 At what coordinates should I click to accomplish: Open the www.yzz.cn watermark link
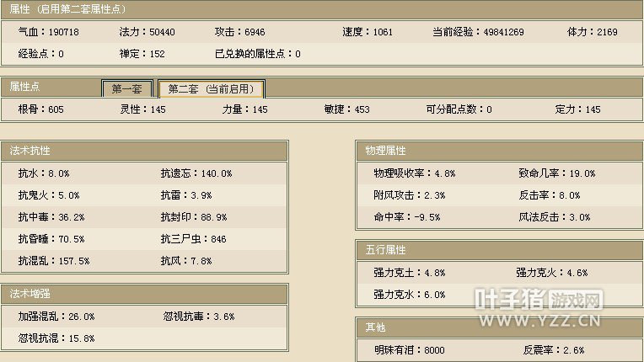[x=538, y=320]
